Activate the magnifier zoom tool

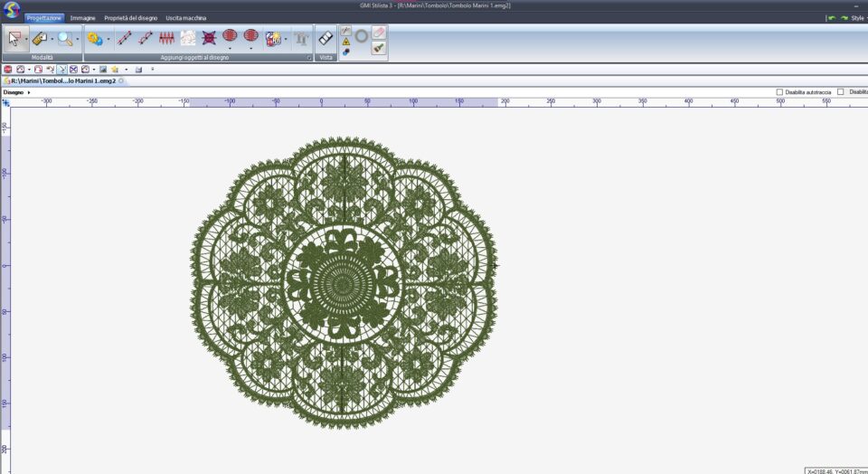coord(64,39)
